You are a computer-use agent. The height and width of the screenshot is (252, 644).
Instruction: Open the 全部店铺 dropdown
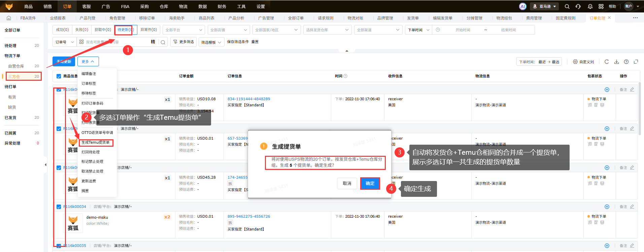tap(229, 30)
